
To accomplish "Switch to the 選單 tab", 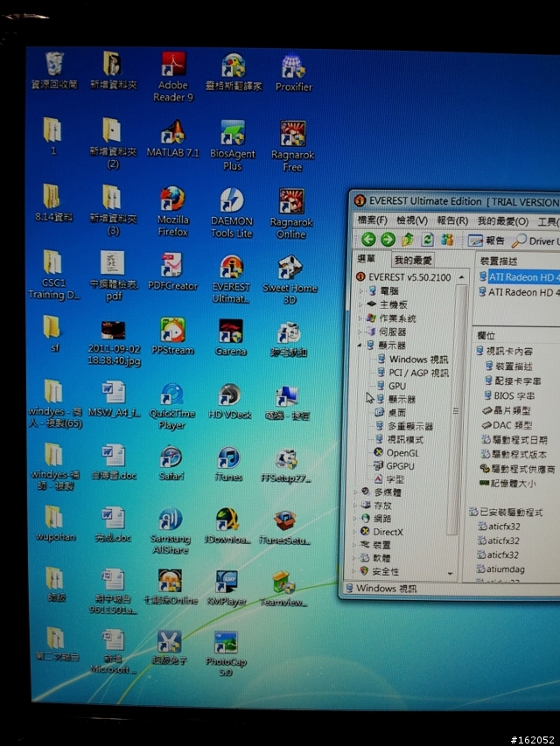I will pyautogui.click(x=367, y=259).
